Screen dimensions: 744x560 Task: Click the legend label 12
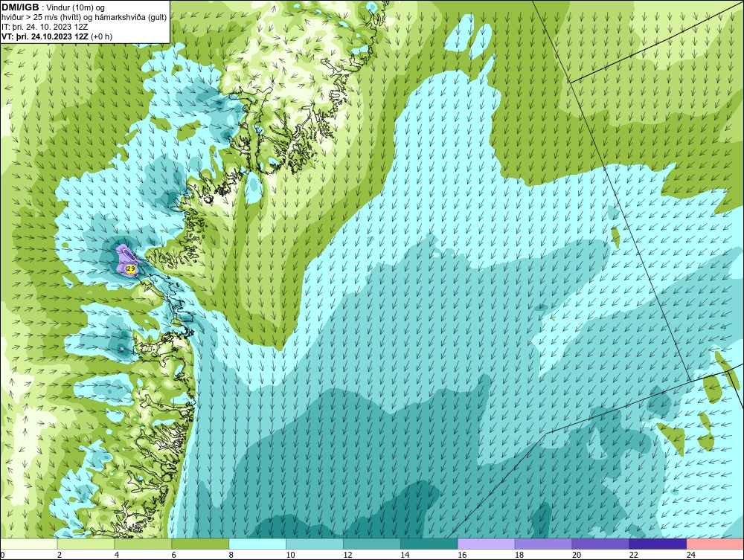(x=347, y=555)
